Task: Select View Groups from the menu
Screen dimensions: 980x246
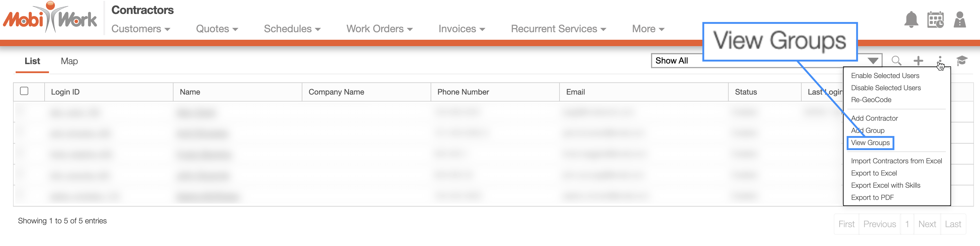Action: pyautogui.click(x=870, y=143)
